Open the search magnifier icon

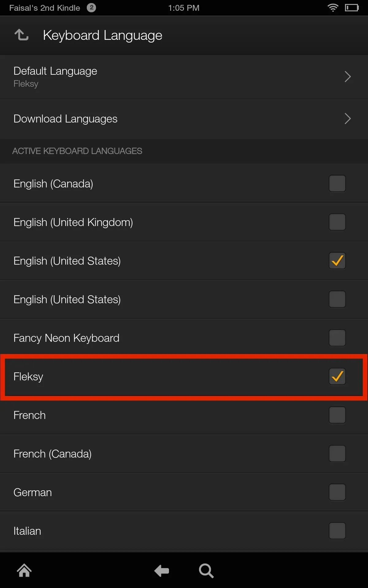tap(206, 571)
